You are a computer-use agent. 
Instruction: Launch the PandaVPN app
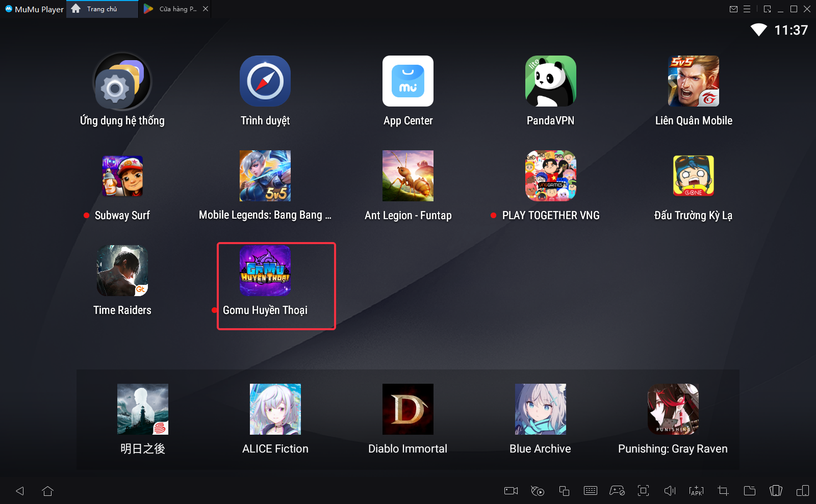[x=550, y=82]
